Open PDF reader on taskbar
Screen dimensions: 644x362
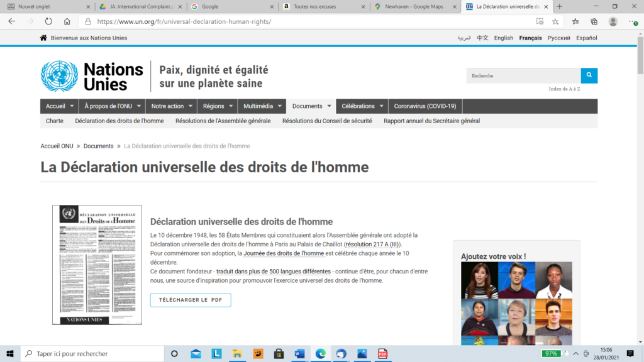[x=382, y=353]
